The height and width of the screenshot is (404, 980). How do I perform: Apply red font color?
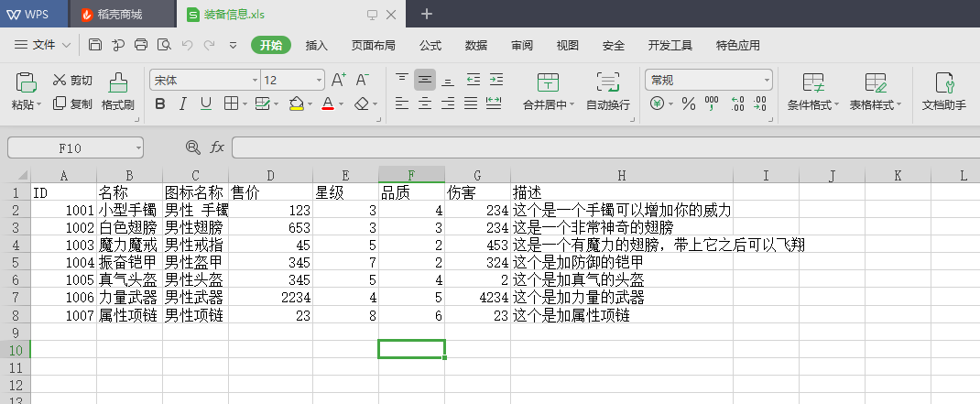coord(328,104)
